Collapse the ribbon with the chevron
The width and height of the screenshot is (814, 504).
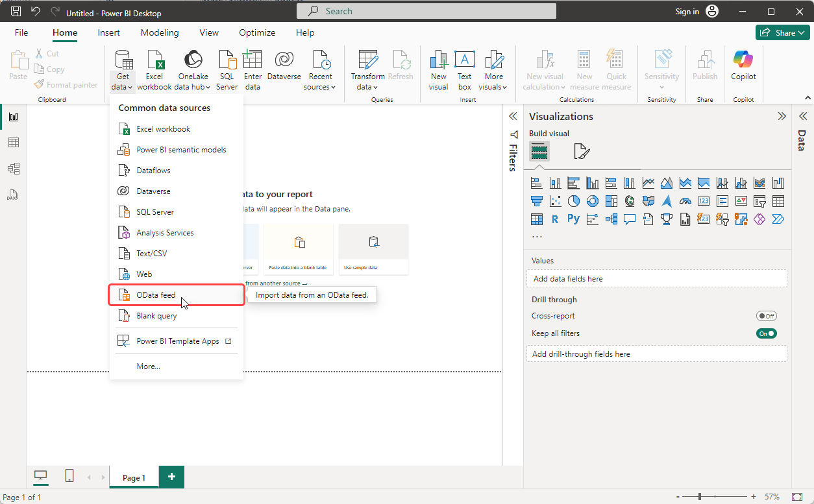[807, 97]
